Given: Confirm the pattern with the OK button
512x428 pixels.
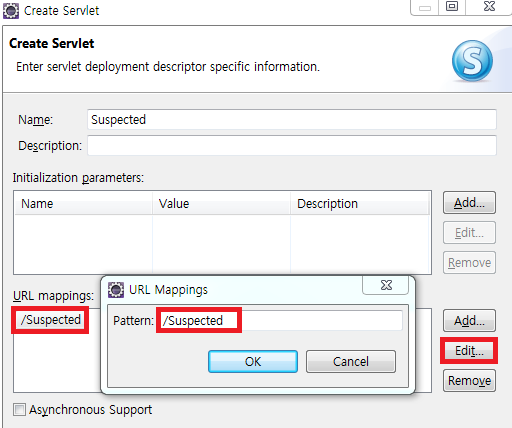Looking at the screenshot, I should [x=253, y=361].
